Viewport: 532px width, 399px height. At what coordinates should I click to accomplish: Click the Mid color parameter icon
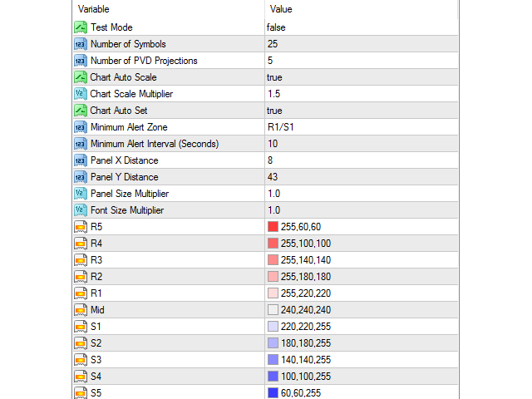point(81,309)
